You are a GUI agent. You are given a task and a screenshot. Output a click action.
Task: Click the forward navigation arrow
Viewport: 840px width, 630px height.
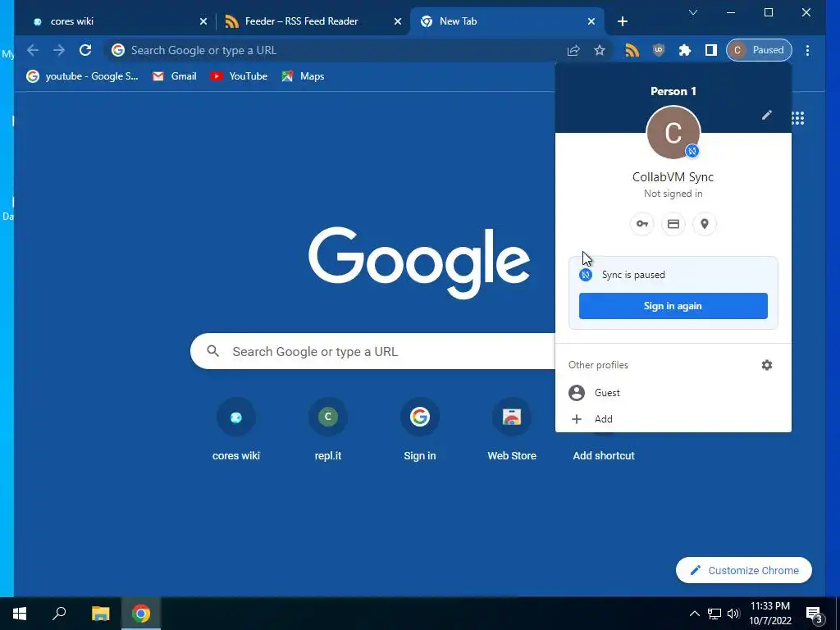tap(59, 50)
